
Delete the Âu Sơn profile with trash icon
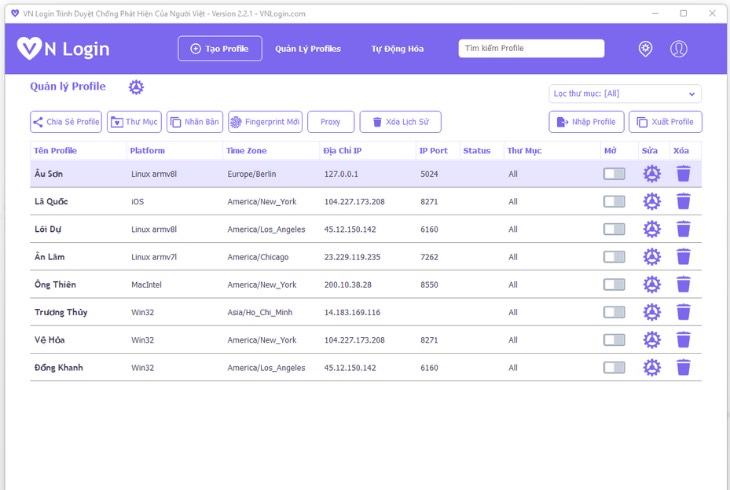pos(683,174)
